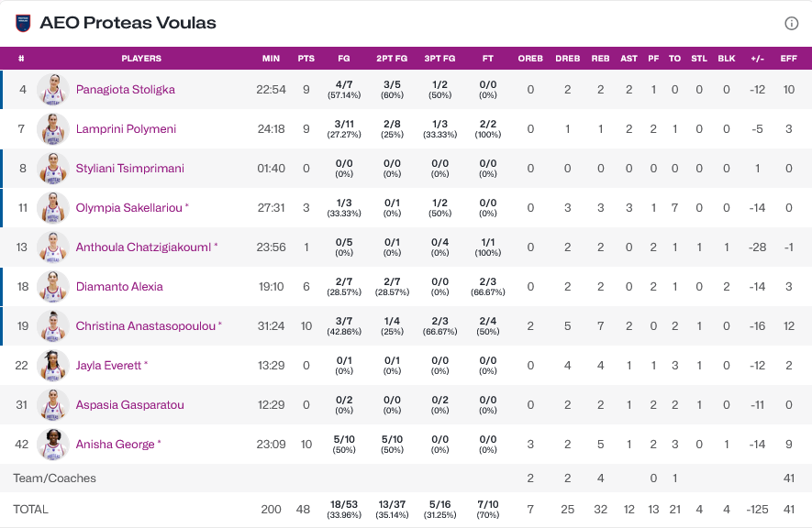
Task: Open Olympia Sakellariou's player page
Action: (128, 208)
